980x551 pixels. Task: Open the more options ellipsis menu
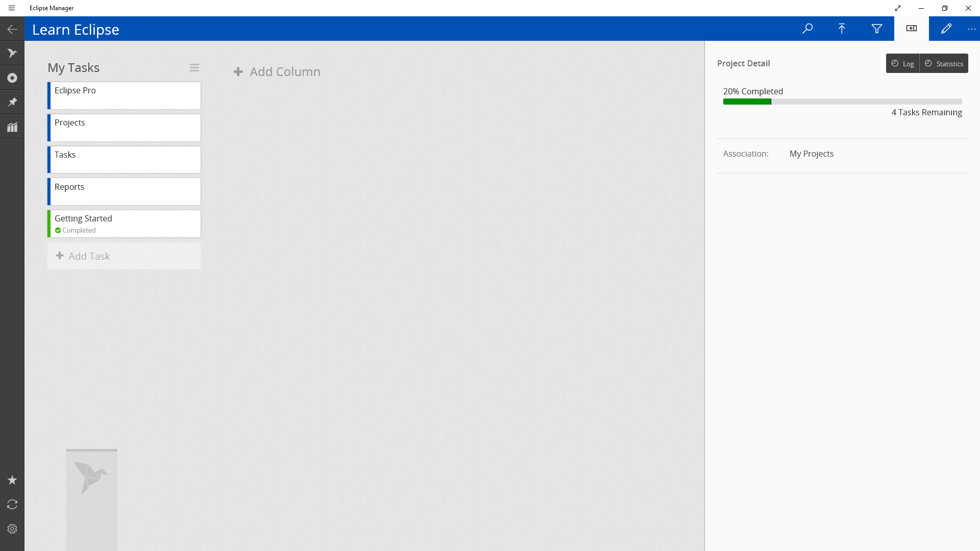971,29
